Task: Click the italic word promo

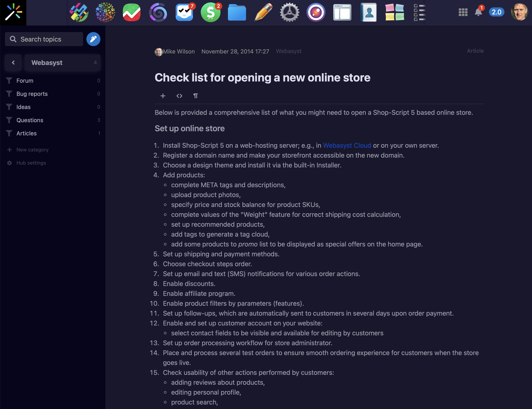Action: [248, 244]
